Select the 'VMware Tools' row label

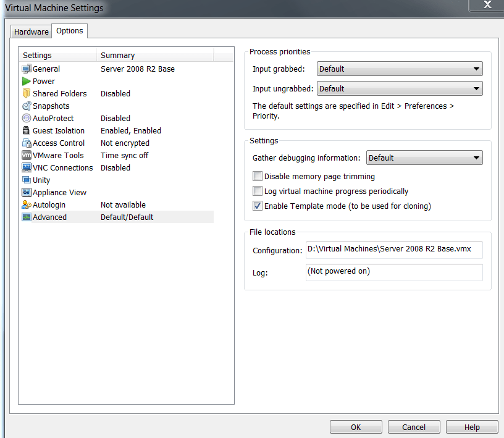click(58, 155)
